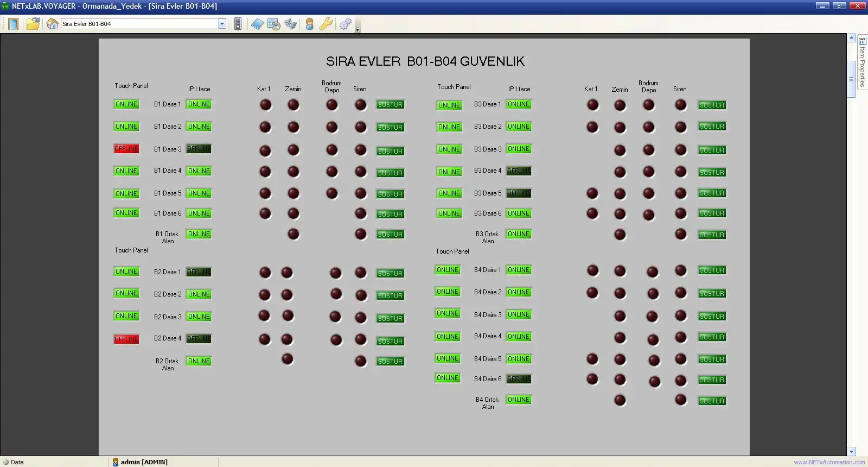The height and width of the screenshot is (467, 868).
Task: Click the door exit icon in toolbar
Action: [13, 24]
